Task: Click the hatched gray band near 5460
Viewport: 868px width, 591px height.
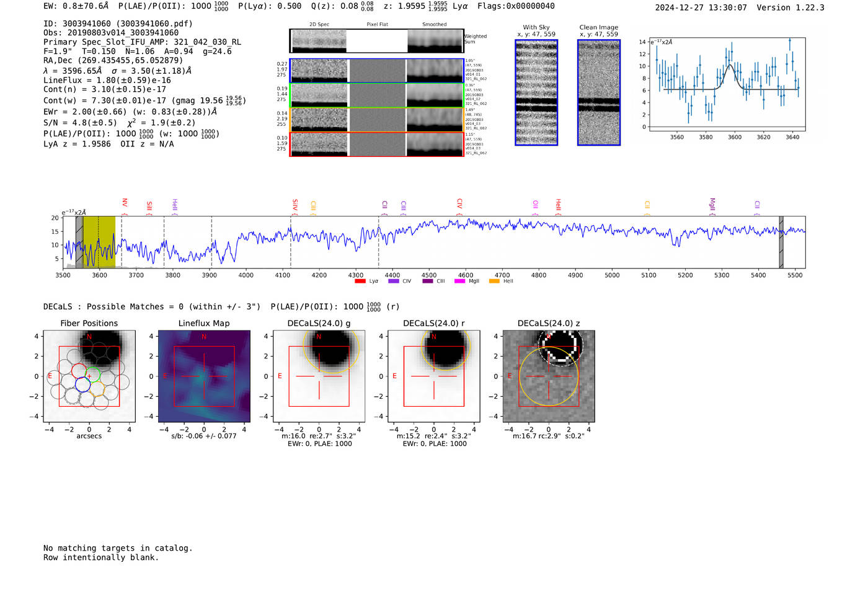Action: click(x=781, y=242)
